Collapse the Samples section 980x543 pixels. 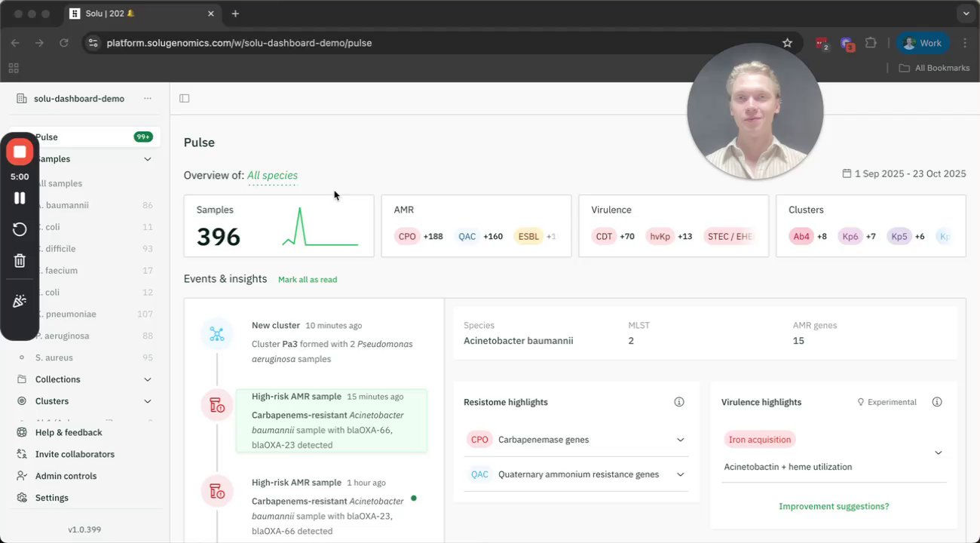148,159
